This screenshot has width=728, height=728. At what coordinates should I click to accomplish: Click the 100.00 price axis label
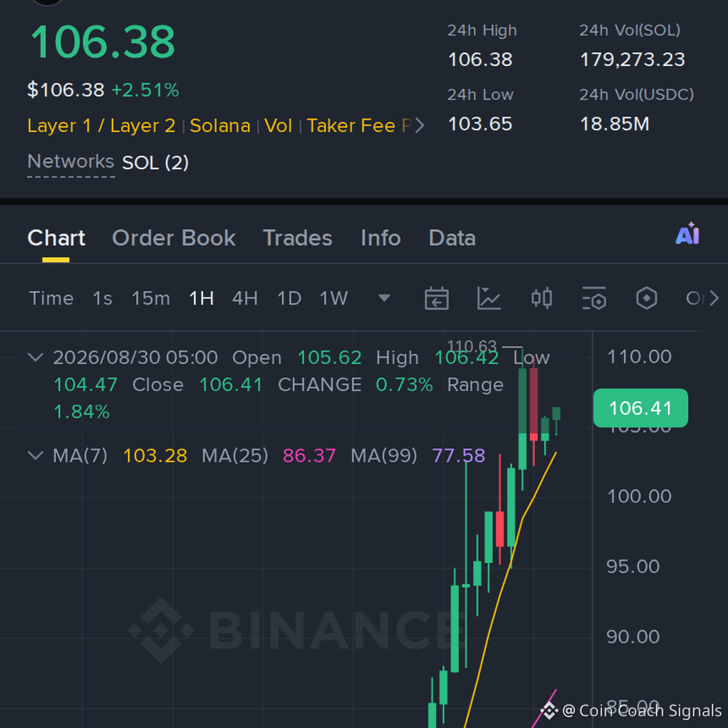point(639,496)
